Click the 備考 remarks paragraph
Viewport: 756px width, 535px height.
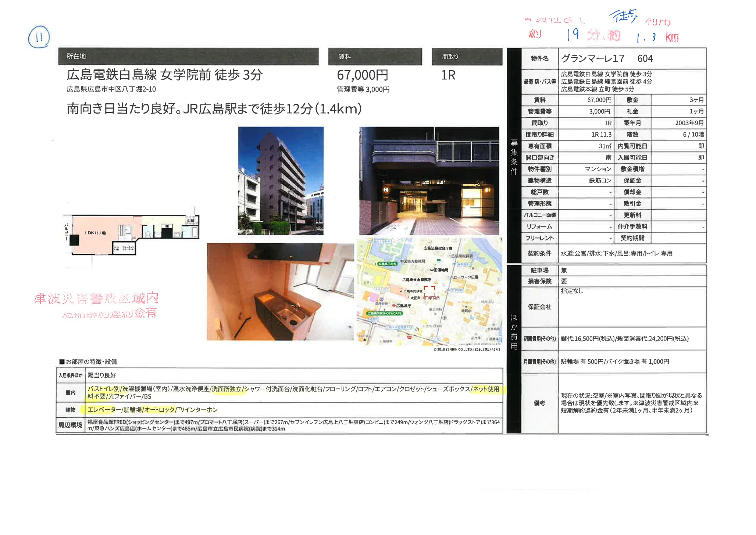631,403
